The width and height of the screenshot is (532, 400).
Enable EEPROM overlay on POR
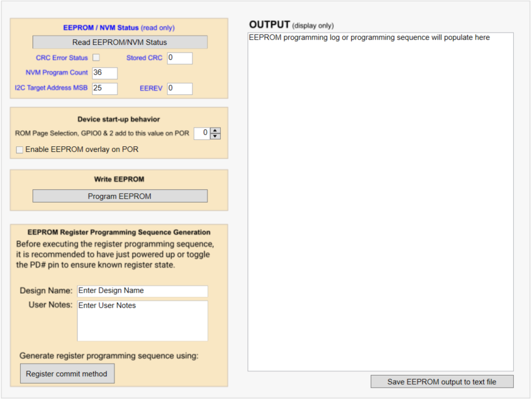coord(19,149)
